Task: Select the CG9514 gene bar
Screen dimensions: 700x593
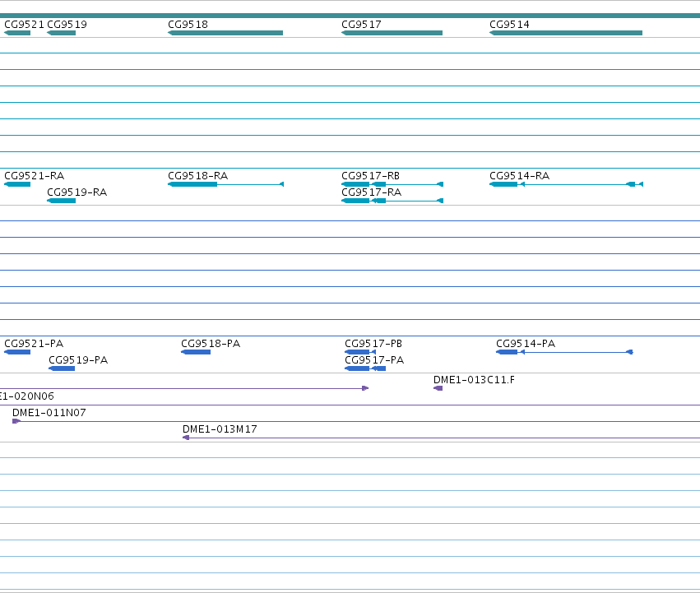Action: click(x=566, y=33)
